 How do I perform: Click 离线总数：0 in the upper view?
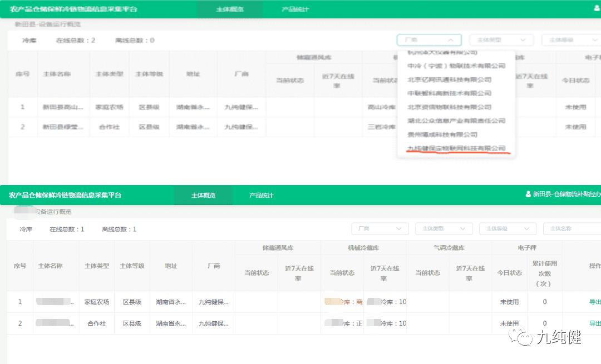tap(135, 40)
